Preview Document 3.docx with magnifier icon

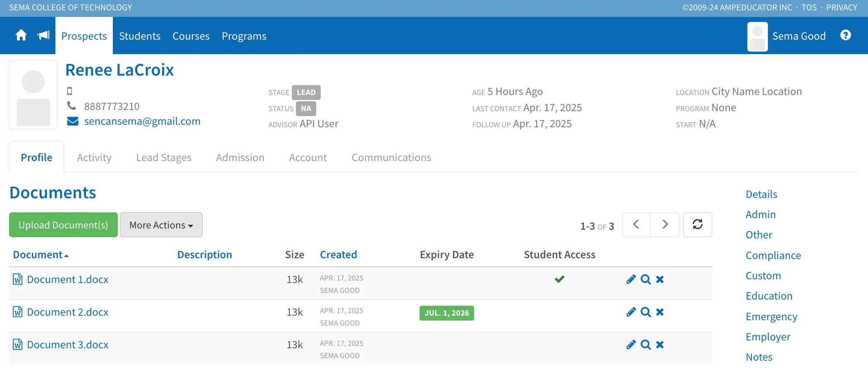(x=646, y=345)
